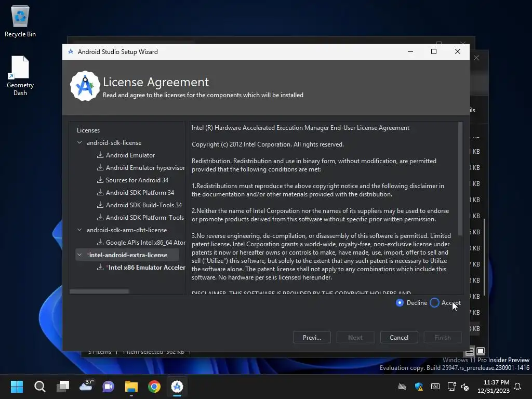Open the clock showing 11:37 PM
Viewport: 532px width, 399px height.
coord(494,387)
